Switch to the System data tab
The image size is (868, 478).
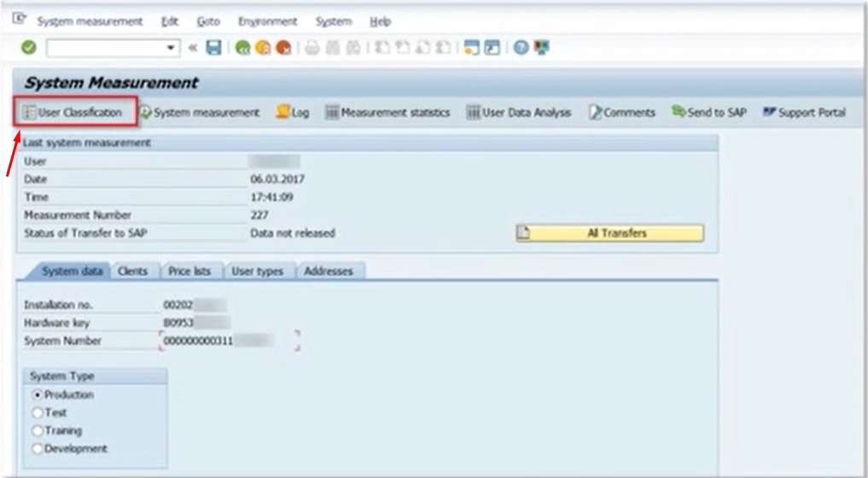pos(72,271)
